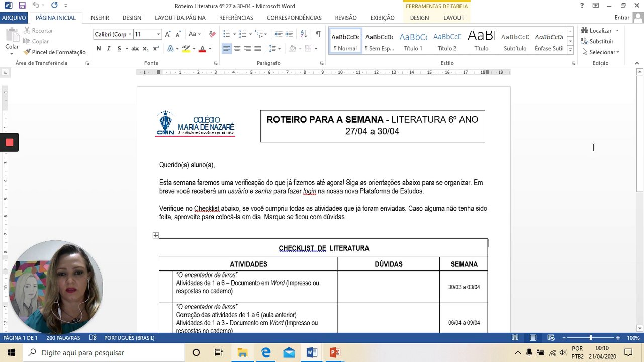Viewport: 644px width, 362px height.
Task: Click Pincel de Formatação
Action: click(x=55, y=52)
